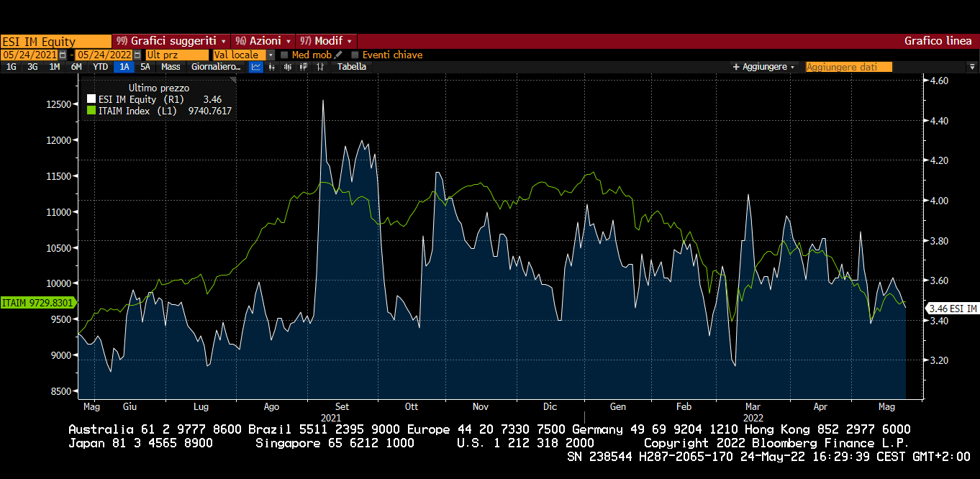Select the 1M time range tab
This screenshot has height=479, width=980.
tap(54, 67)
